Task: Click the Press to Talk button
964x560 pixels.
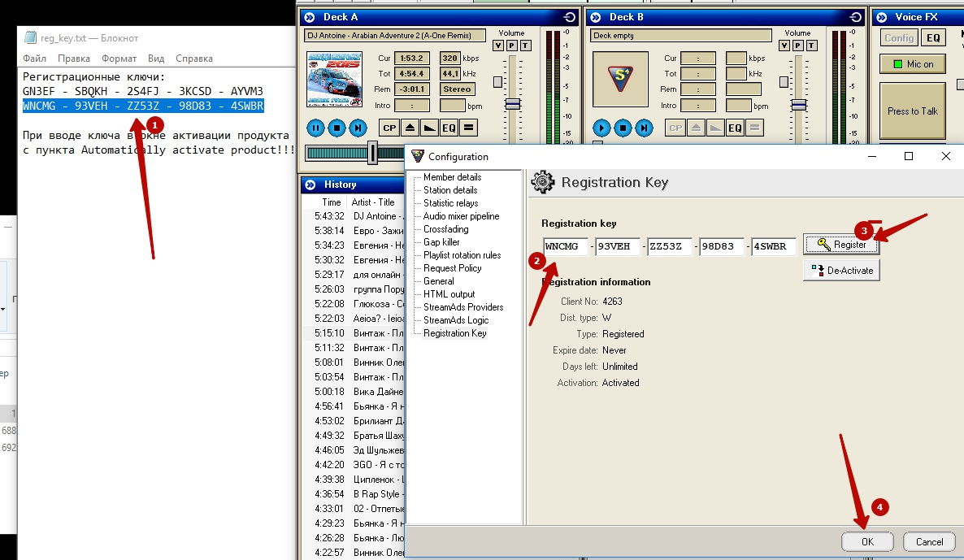Action: coord(912,111)
